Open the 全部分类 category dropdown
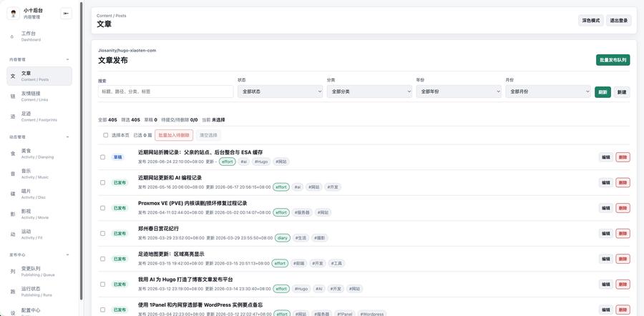This screenshot has height=316, width=644. click(369, 92)
